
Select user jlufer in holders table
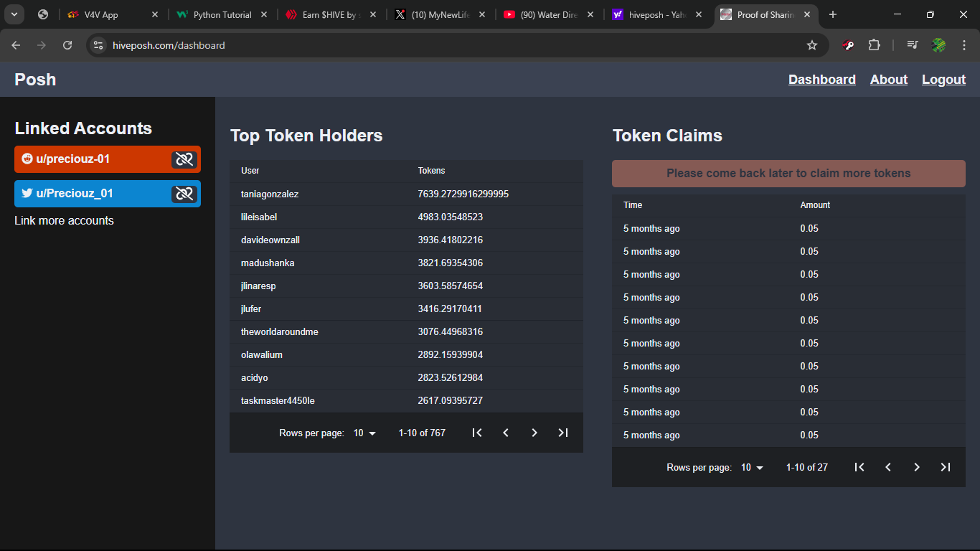[251, 309]
